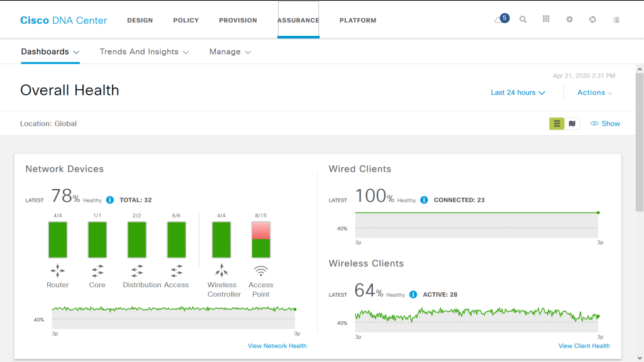
Task: Open the Last 24 hours time range dropdown
Action: (x=518, y=93)
